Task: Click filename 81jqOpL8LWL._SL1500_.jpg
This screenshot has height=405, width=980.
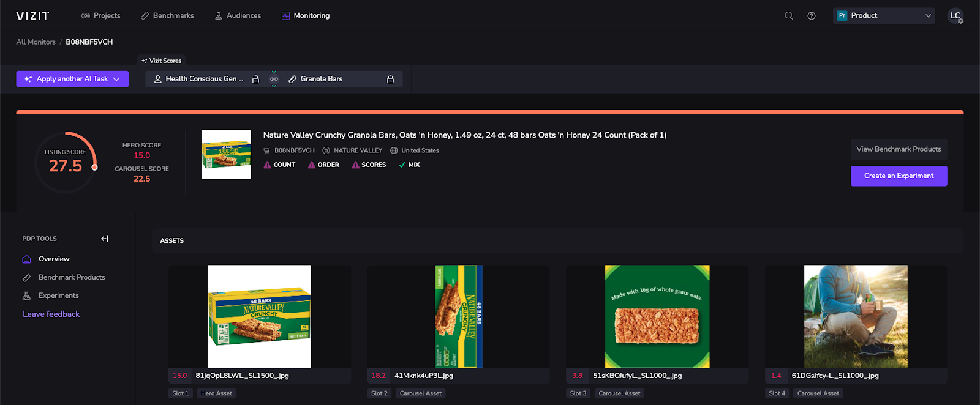Action: click(242, 376)
